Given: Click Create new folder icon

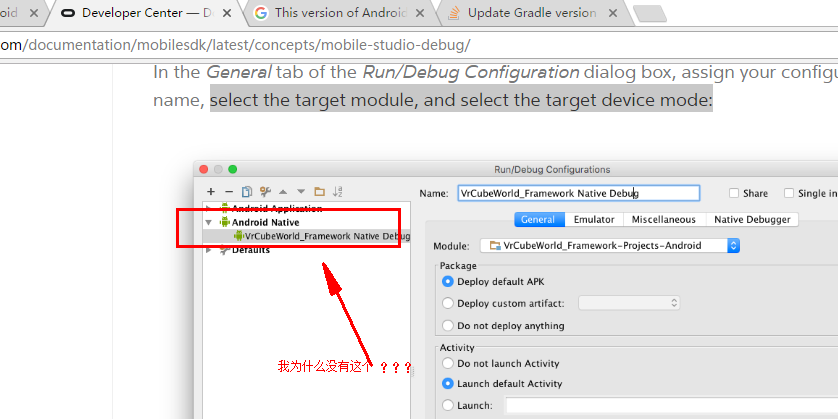Looking at the screenshot, I should [320, 191].
